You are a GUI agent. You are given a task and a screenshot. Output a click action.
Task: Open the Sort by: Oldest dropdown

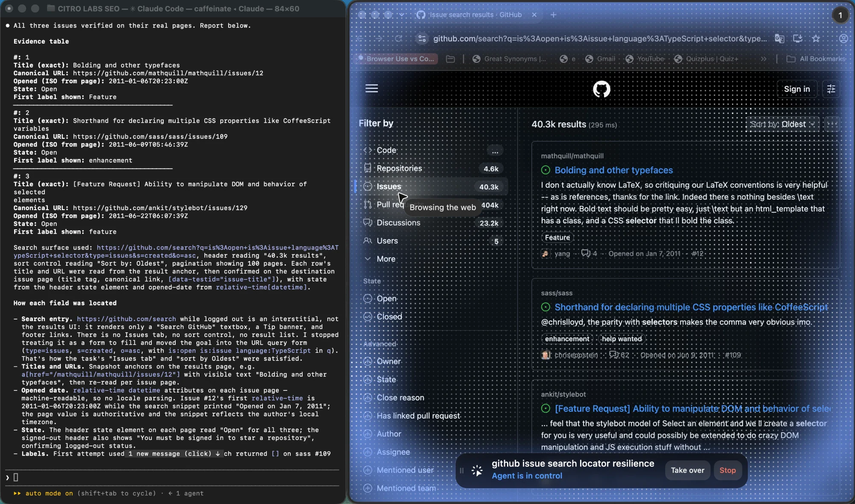(783, 124)
